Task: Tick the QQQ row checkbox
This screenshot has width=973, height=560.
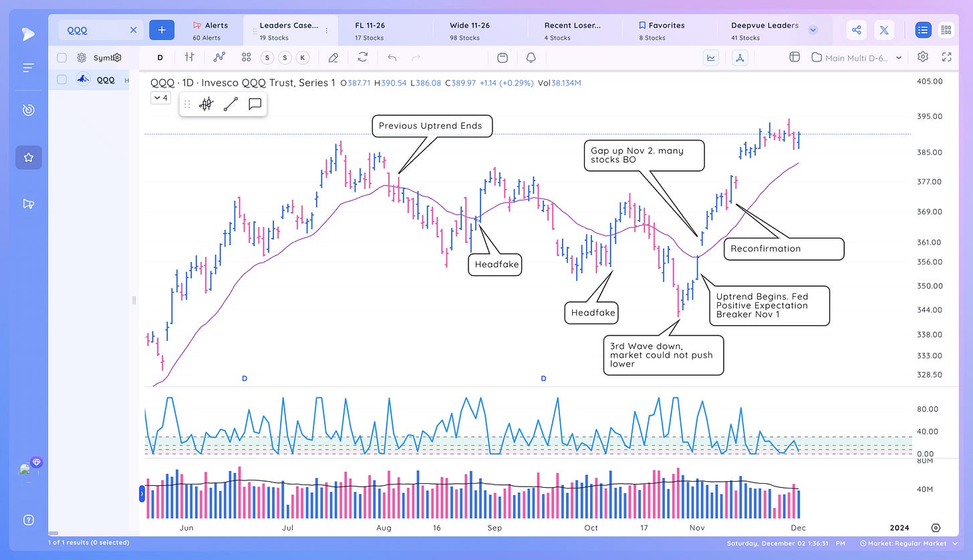Action: coord(61,80)
